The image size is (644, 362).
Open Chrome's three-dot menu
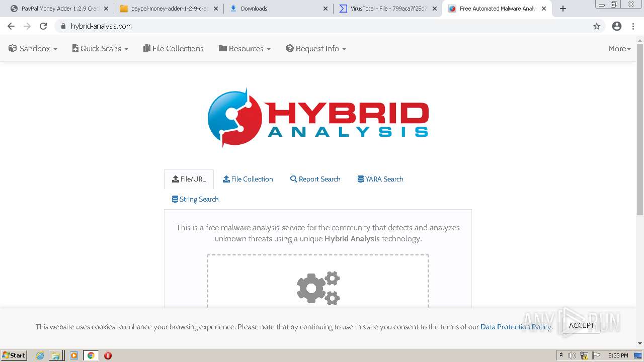click(633, 26)
